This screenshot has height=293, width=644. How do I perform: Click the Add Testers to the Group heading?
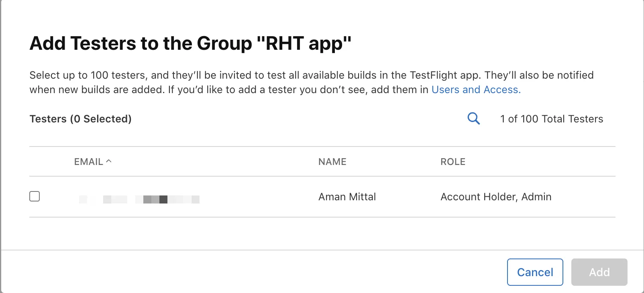pyautogui.click(x=190, y=43)
